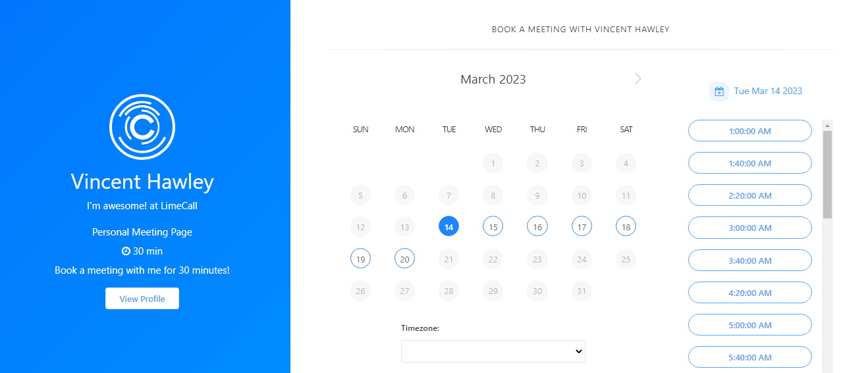Open the Timezone dropdown

(x=493, y=351)
